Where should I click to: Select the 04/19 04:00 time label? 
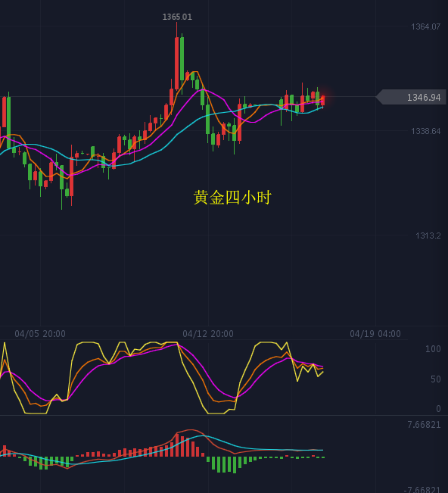pos(375,334)
